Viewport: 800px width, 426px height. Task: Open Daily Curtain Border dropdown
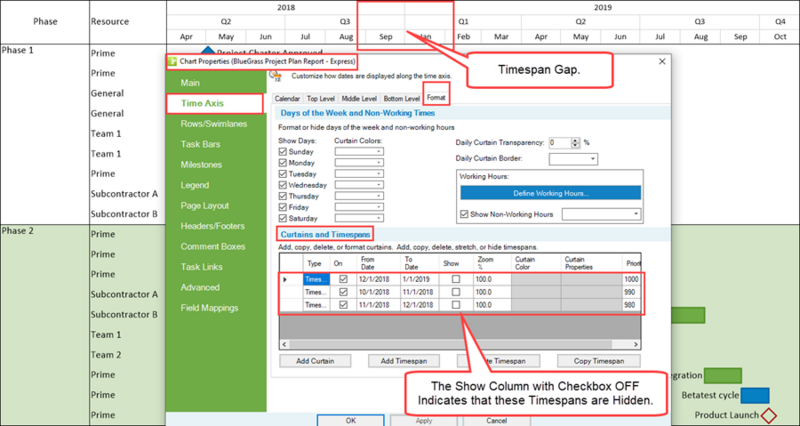pos(573,159)
